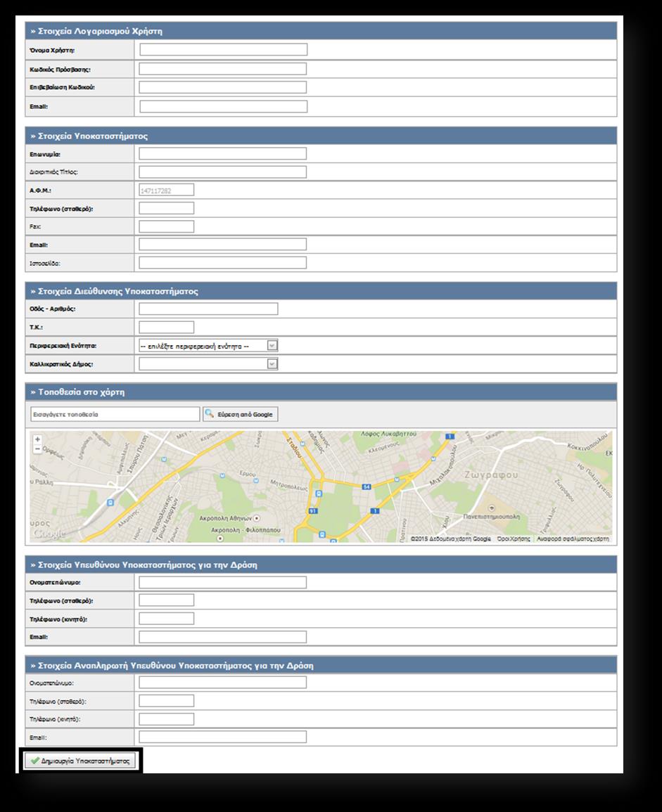Image resolution: width=662 pixels, height=812 pixels.
Task: Focus the manager's Ονοματεπώνυμο field
Action: pyautogui.click(x=223, y=583)
